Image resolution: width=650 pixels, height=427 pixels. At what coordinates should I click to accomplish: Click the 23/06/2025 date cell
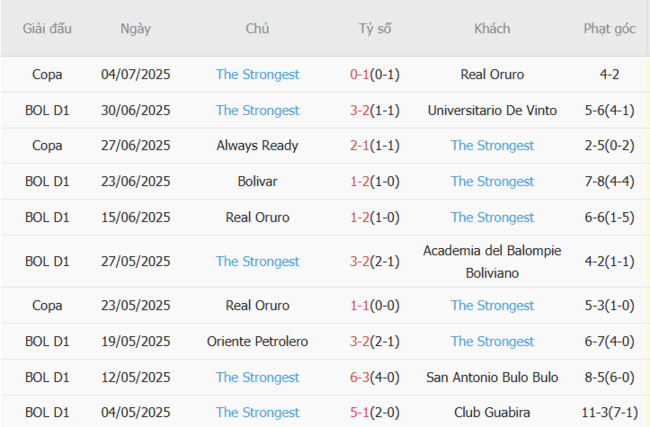pos(136,181)
